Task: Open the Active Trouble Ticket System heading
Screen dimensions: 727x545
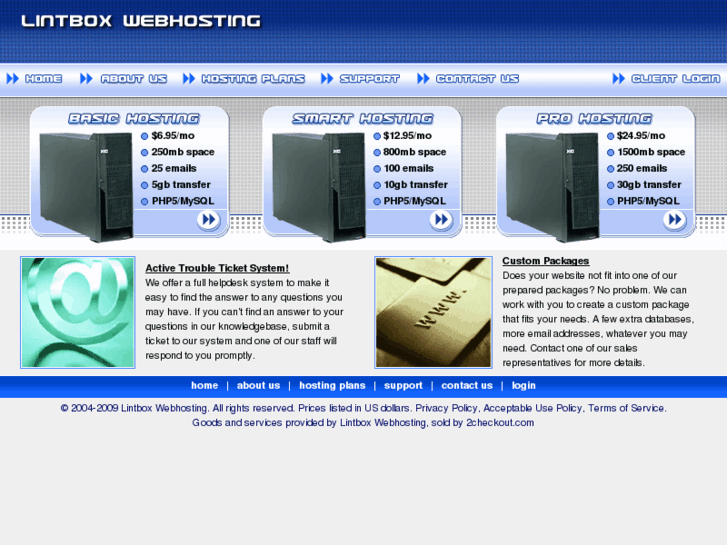Action: 217,268
